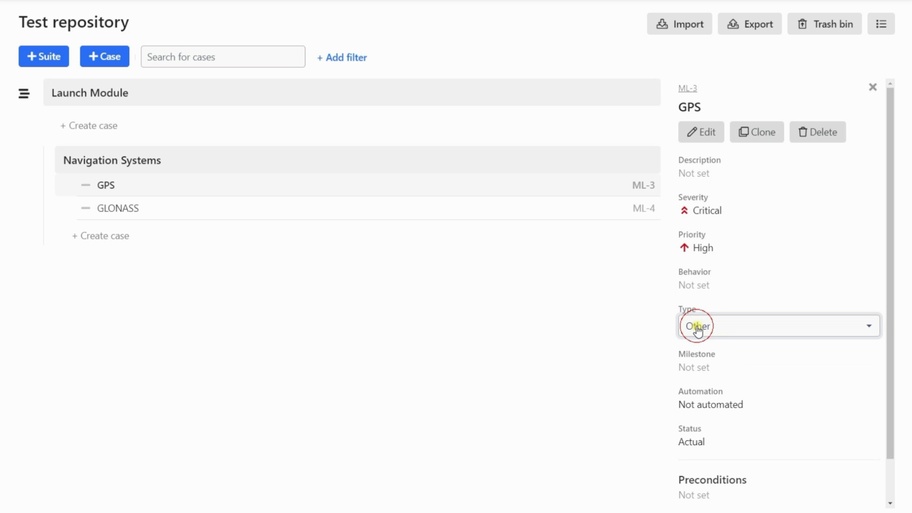Viewport: 912px width, 513px height.
Task: Create case under Navigation Systems
Action: tap(101, 236)
